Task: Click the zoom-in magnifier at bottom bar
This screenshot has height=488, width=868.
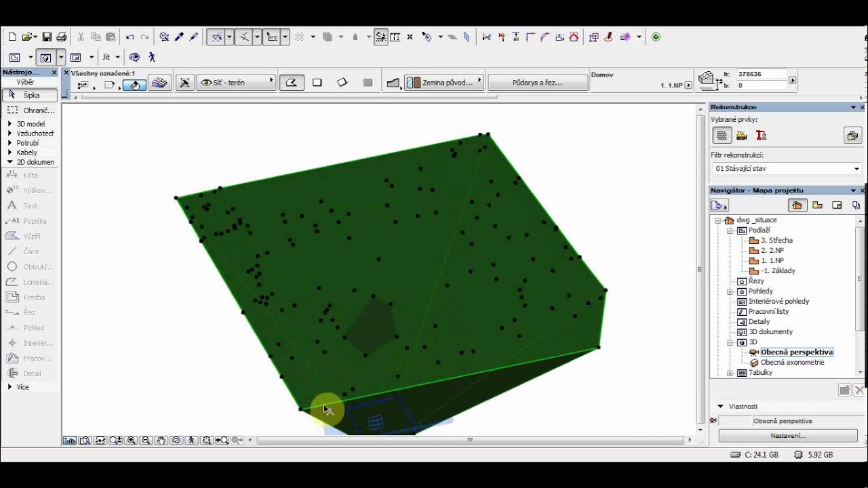Action: tap(131, 440)
